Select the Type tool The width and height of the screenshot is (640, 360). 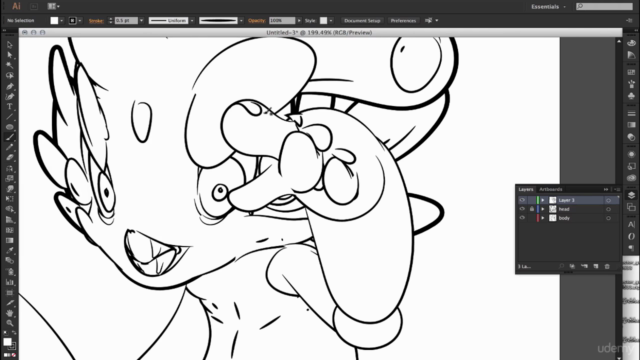[x=10, y=107]
